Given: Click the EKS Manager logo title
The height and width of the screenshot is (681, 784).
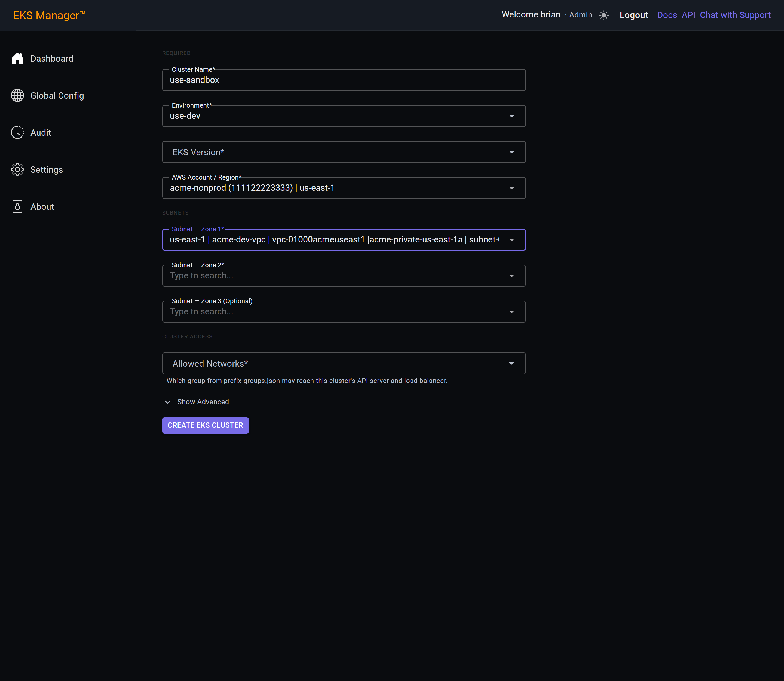Looking at the screenshot, I should coord(49,15).
